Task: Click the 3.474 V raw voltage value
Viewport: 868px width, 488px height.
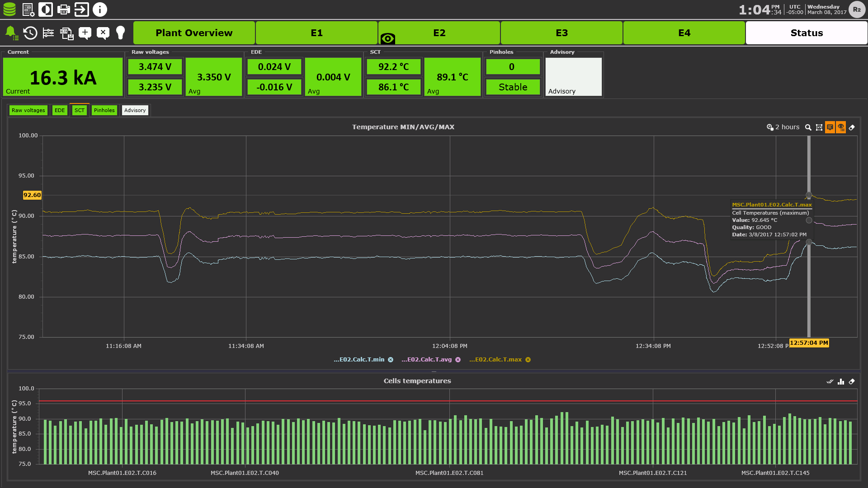Action: pyautogui.click(x=155, y=67)
